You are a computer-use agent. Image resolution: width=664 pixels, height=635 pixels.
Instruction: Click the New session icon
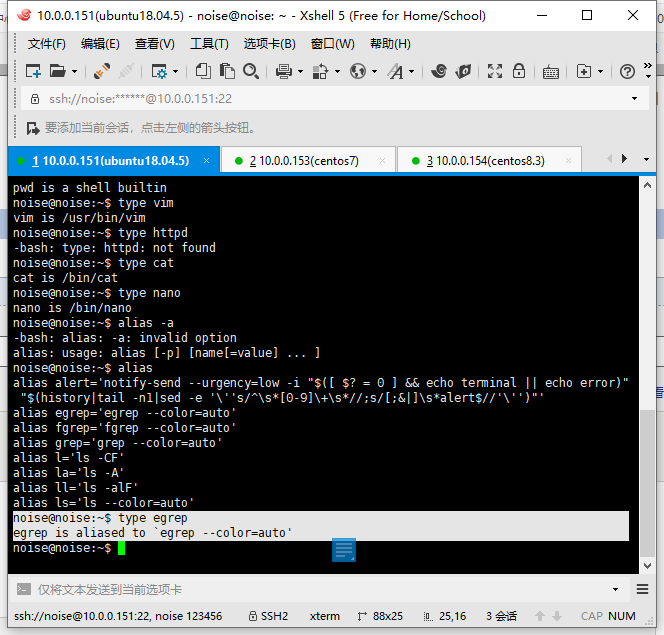(33, 71)
